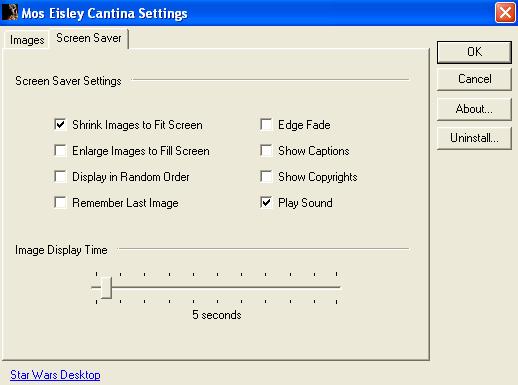
Task: Turn on Edge Fade checkbox
Action: pyautogui.click(x=266, y=125)
